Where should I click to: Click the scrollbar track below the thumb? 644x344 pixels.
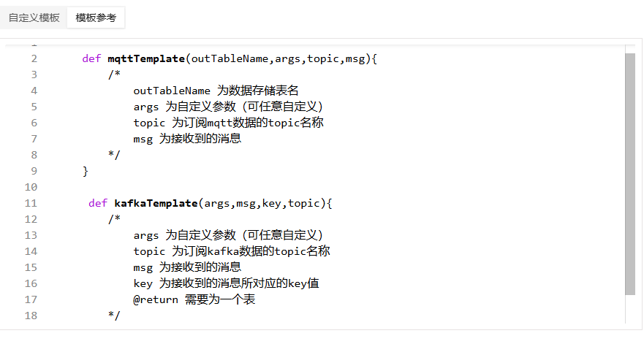click(x=630, y=309)
